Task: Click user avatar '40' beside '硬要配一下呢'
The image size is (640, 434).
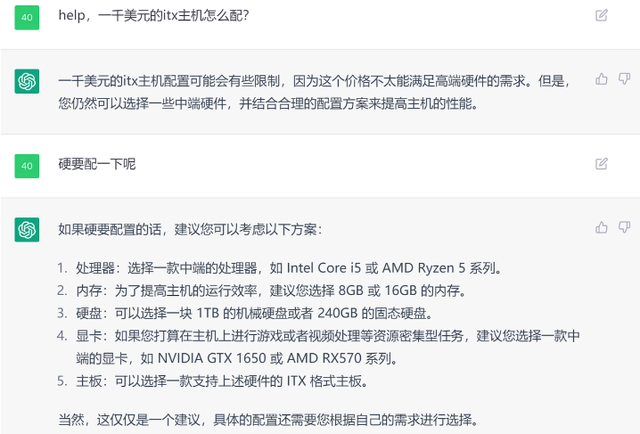Action: pyautogui.click(x=27, y=166)
